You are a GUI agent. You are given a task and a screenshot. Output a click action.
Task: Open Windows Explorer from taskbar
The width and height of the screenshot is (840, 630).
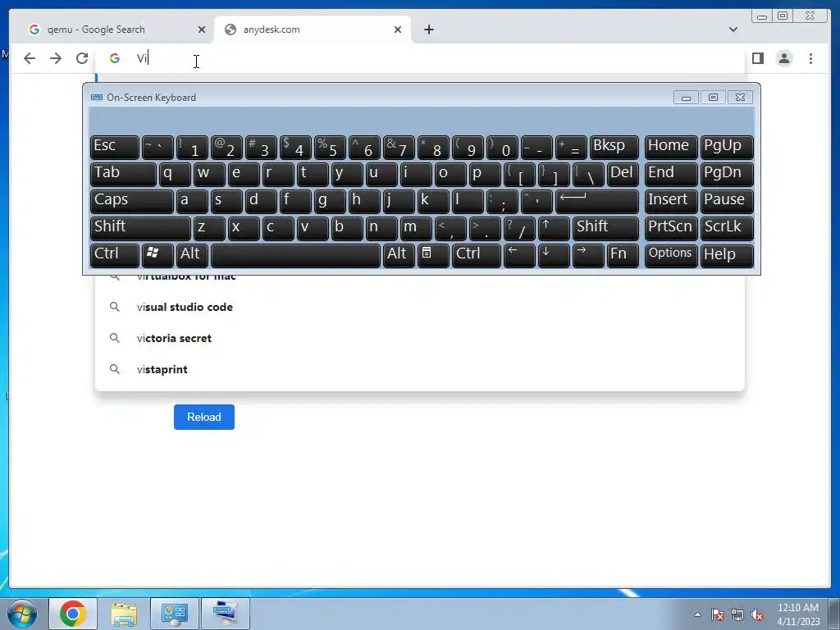click(x=124, y=614)
